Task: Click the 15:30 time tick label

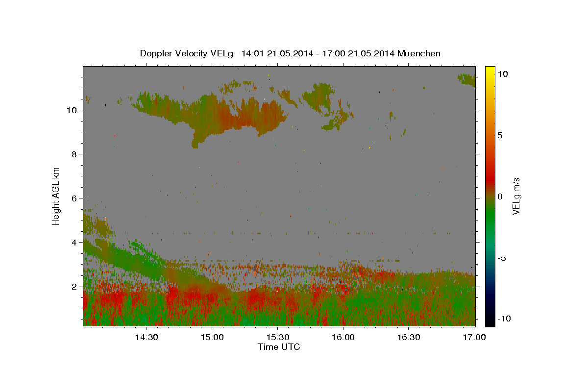Action: click(x=277, y=337)
